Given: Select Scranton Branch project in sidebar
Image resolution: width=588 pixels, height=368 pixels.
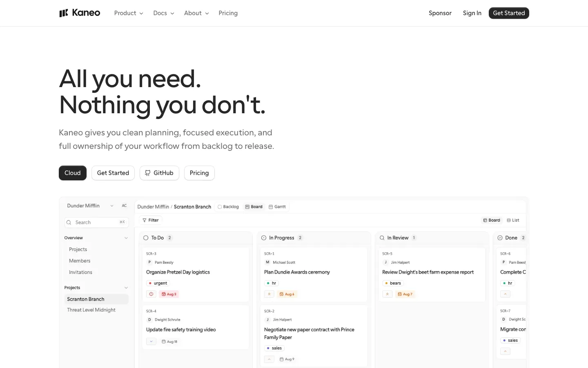Looking at the screenshot, I should [96, 299].
